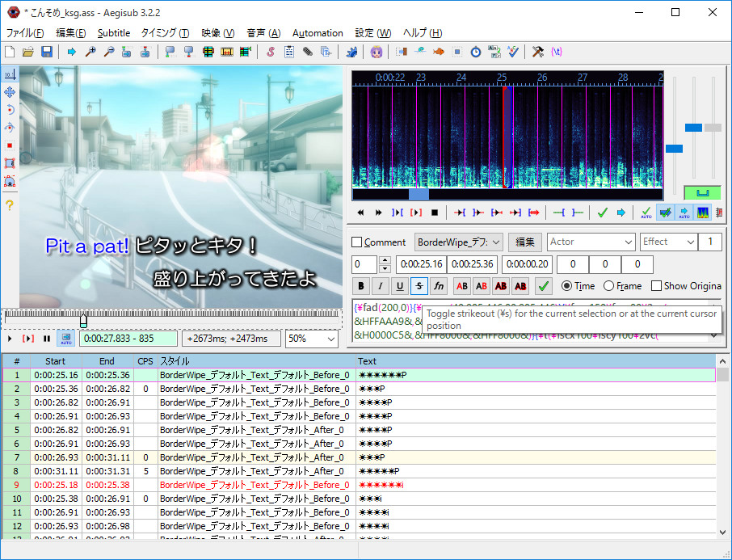Increment the layer number spinner
The height and width of the screenshot is (560, 732).
pyautogui.click(x=385, y=260)
